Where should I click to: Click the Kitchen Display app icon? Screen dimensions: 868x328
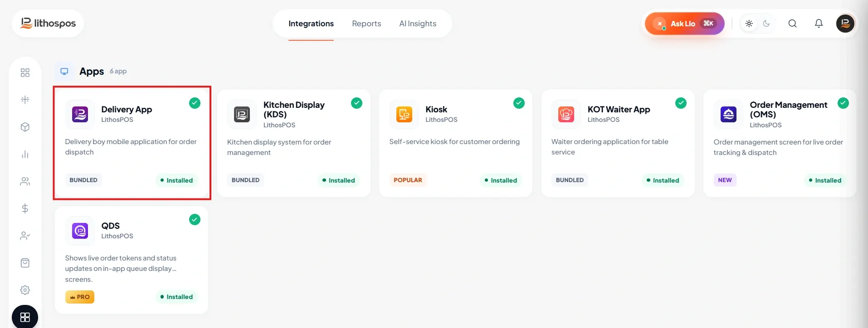[x=242, y=114]
